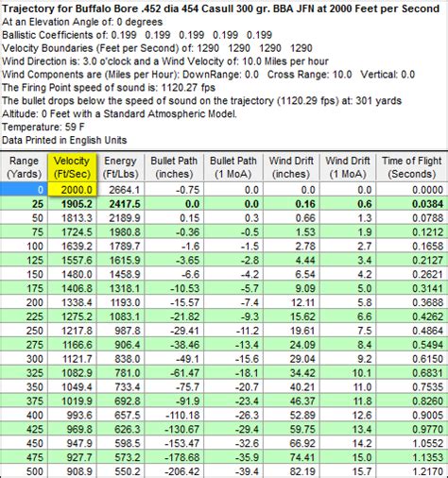Click the highlighted Velocity (Ft/Sec) column header
The image size is (448, 478).
click(72, 167)
